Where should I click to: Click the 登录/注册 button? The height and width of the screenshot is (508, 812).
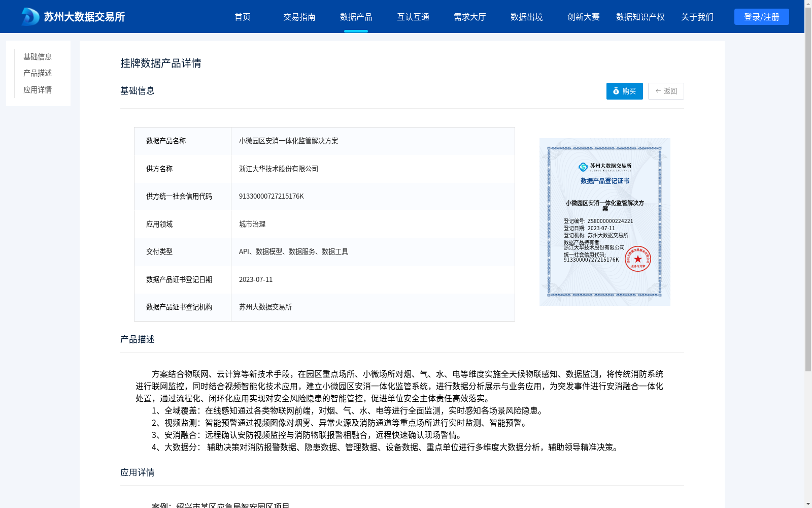762,17
